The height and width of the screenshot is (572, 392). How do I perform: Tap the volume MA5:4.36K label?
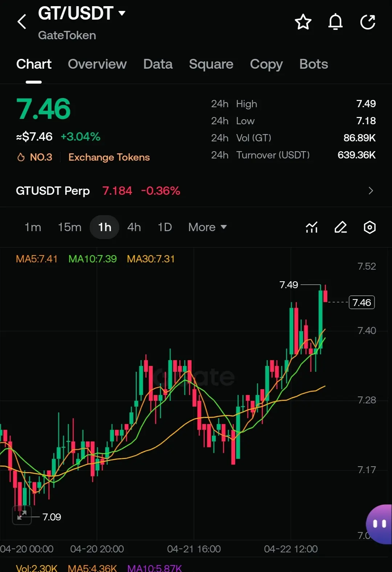click(x=92, y=568)
